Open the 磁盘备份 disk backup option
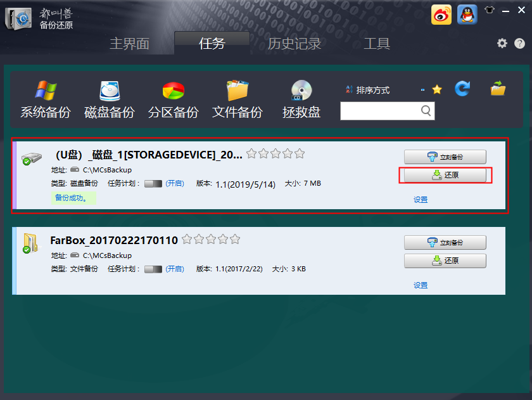Viewport: 532px width, 400px height. pos(109,100)
